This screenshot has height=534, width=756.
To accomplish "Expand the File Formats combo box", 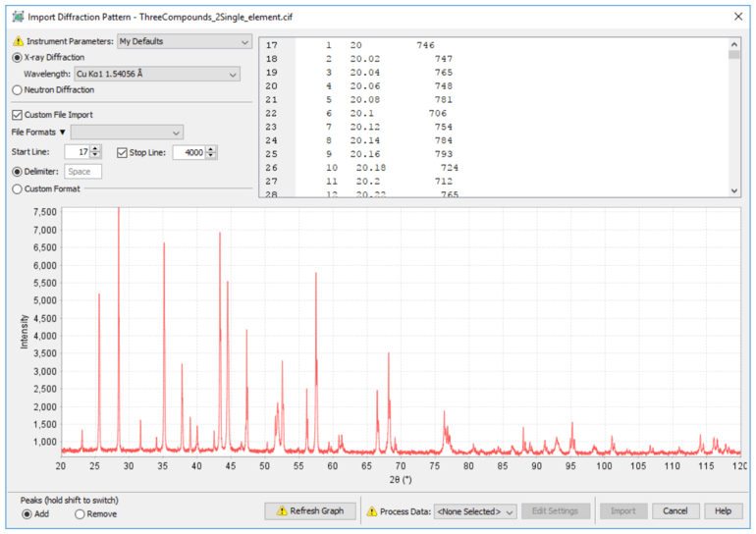I will (x=127, y=133).
